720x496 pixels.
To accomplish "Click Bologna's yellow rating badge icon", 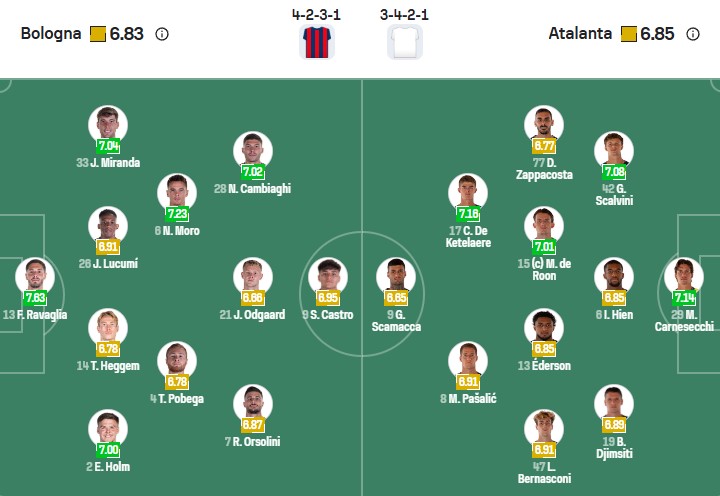I will (98, 33).
